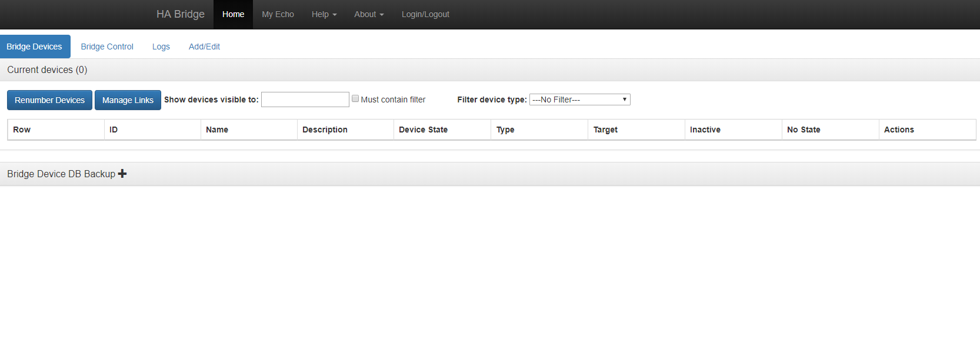The width and height of the screenshot is (980, 345).
Task: Click the HA Bridge brand link
Action: [181, 14]
